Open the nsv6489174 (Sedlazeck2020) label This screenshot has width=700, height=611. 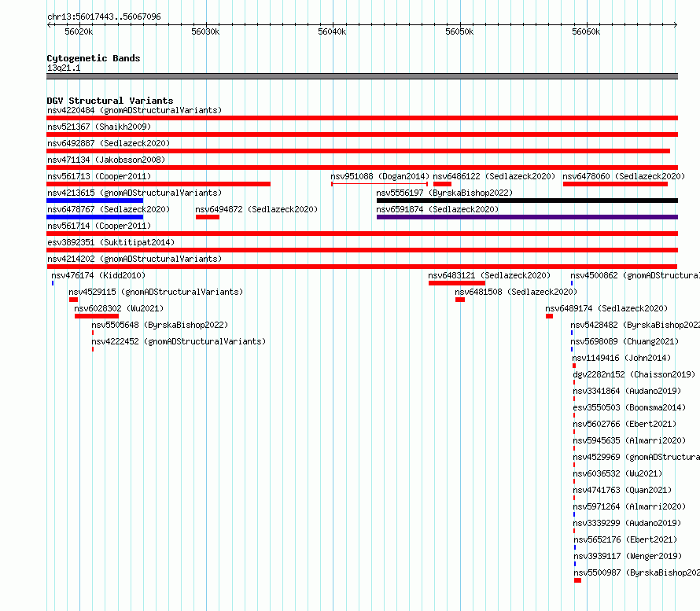point(606,308)
